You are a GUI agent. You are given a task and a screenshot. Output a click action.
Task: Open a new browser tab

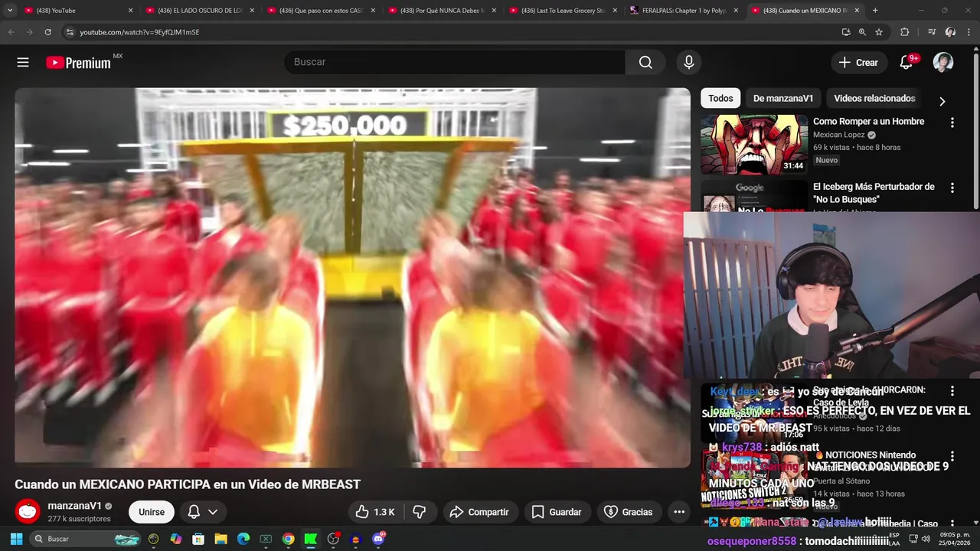(x=875, y=11)
